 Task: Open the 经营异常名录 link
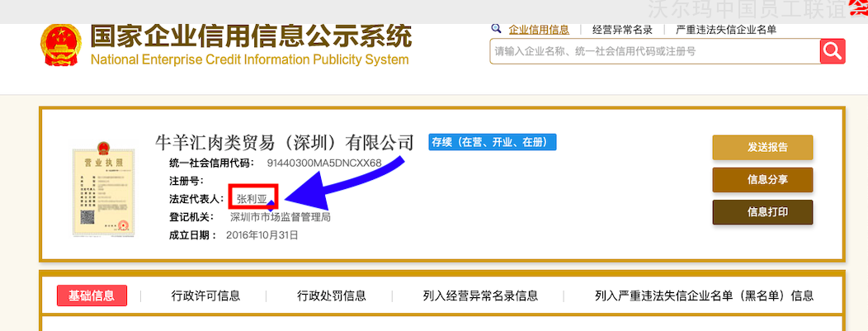pyautogui.click(x=623, y=30)
